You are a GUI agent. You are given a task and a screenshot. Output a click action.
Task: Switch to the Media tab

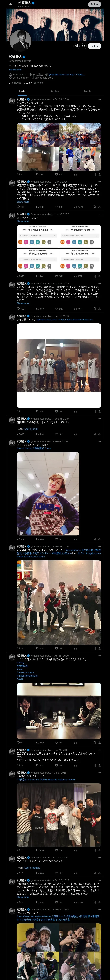click(88, 91)
